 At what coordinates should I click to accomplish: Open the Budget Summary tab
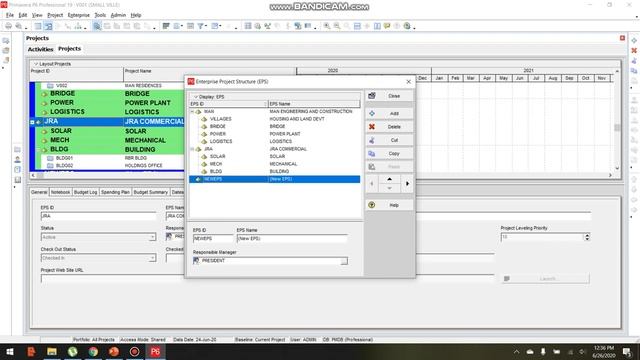point(151,192)
